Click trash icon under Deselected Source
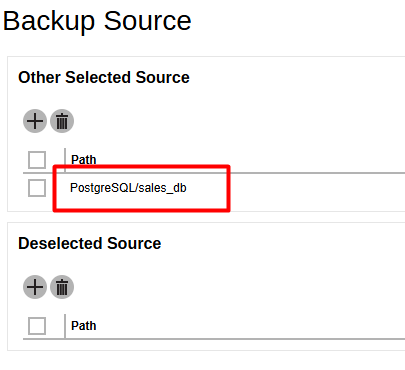Image resolution: width=405 pixels, height=370 pixels. 62,287
